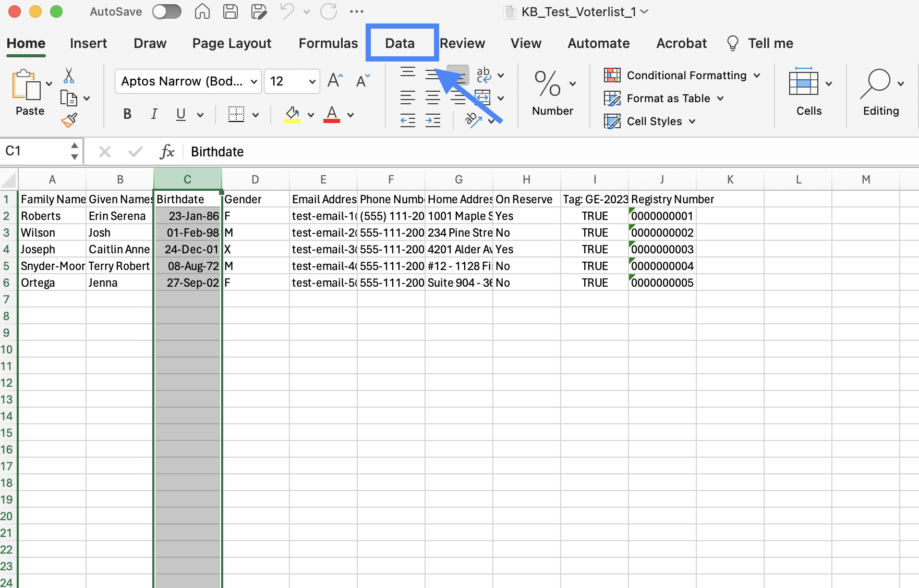The height and width of the screenshot is (588, 919).
Task: Click the Increase Indent icon
Action: click(432, 121)
